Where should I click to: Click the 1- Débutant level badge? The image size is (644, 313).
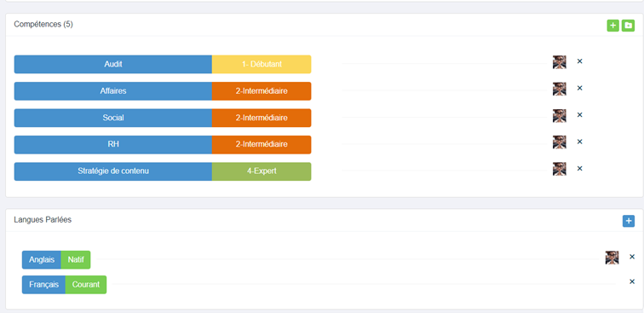[262, 64]
